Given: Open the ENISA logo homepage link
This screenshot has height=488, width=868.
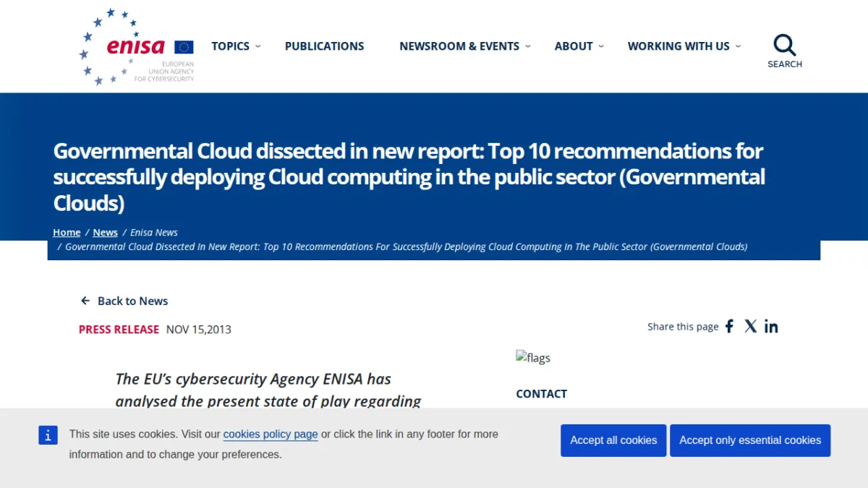Looking at the screenshot, I should click(137, 47).
